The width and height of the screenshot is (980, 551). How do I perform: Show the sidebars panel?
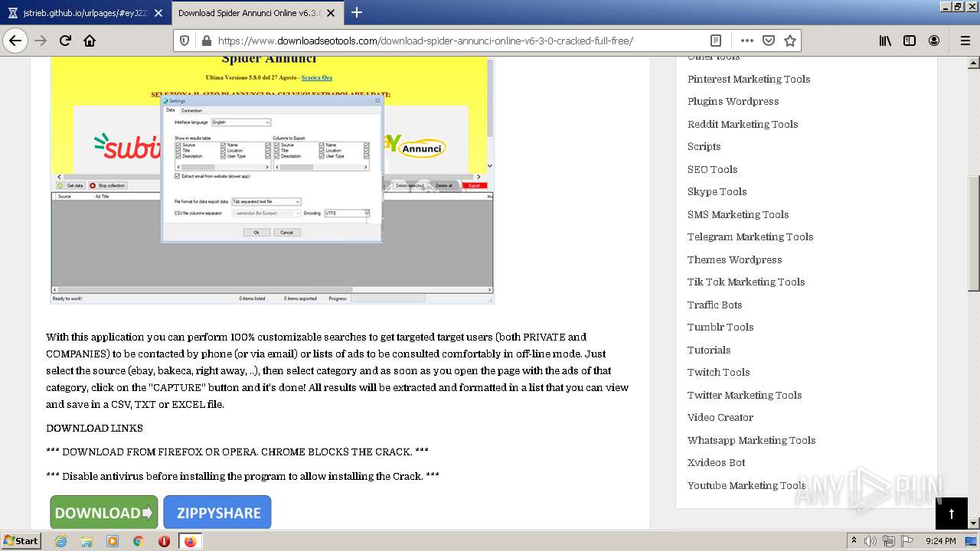[x=910, y=41]
